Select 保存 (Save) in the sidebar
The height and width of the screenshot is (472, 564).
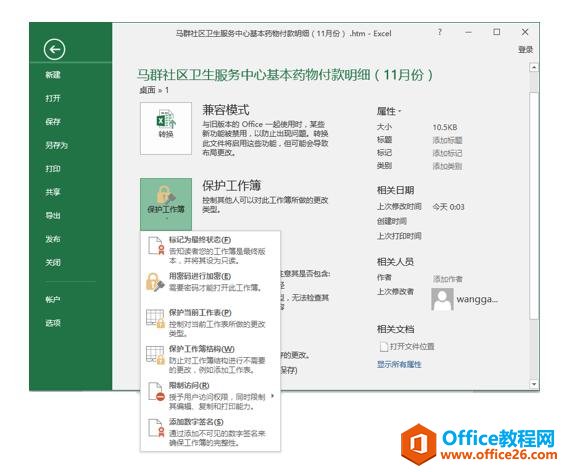pyautogui.click(x=53, y=122)
